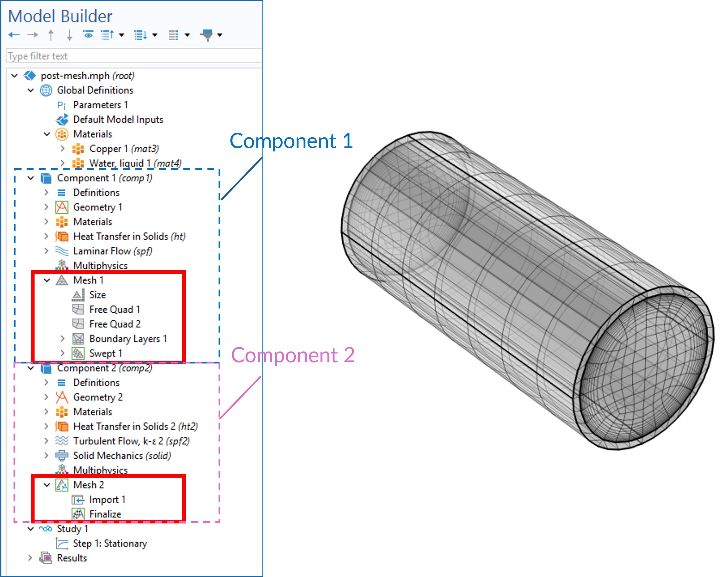This screenshot has width=728, height=577.
Task: Expand the Copper 1 (mat3) material node
Action: point(63,148)
